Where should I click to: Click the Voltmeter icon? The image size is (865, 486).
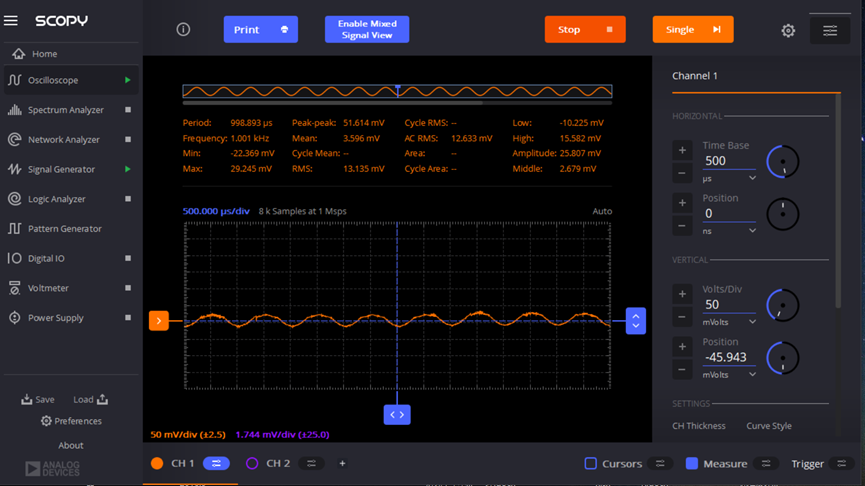[x=15, y=288]
